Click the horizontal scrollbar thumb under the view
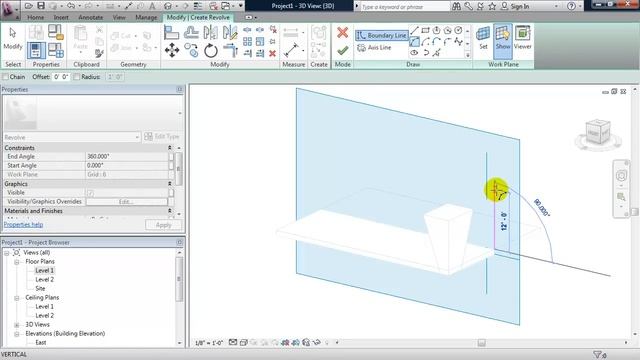This screenshot has width=640, height=360. (482, 343)
